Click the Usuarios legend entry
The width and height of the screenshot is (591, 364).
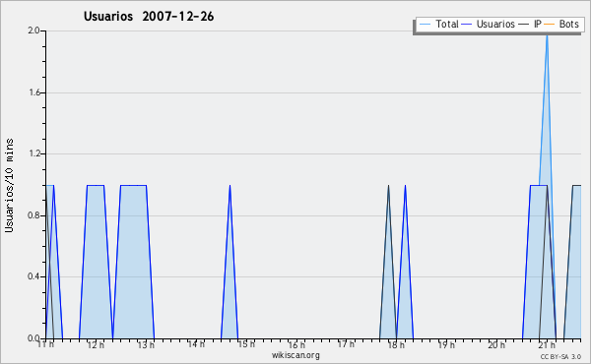[x=489, y=24]
